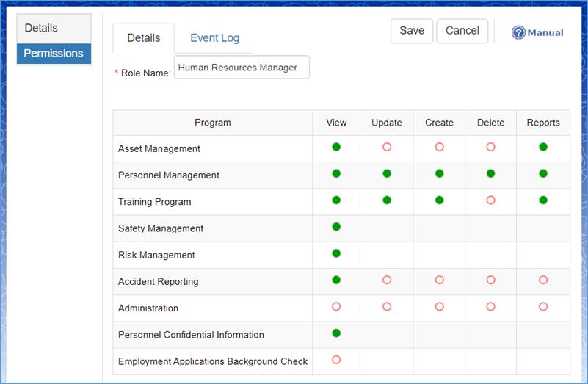Enable Administration View permission
Screen dimensions: 588x384
336,306
